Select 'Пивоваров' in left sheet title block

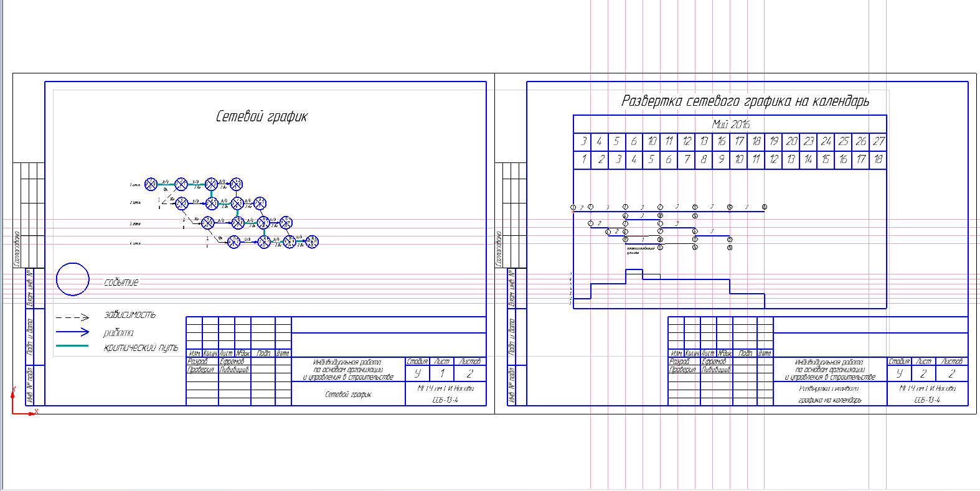click(x=234, y=370)
